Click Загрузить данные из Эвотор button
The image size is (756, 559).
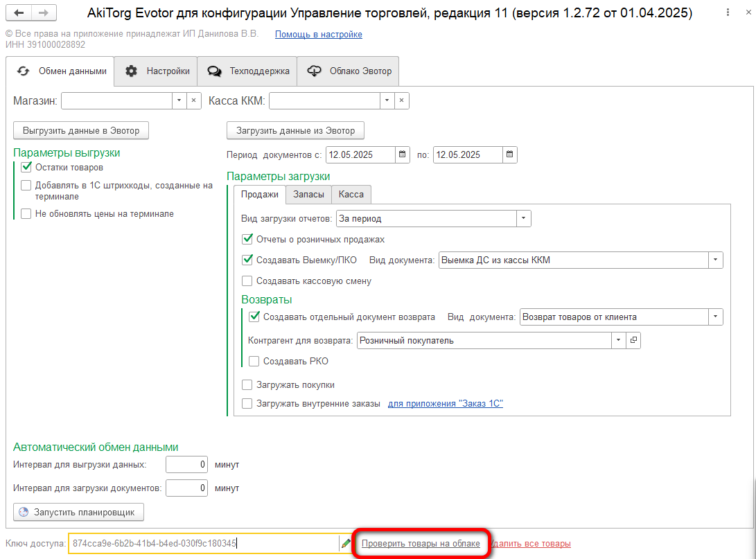[296, 131]
